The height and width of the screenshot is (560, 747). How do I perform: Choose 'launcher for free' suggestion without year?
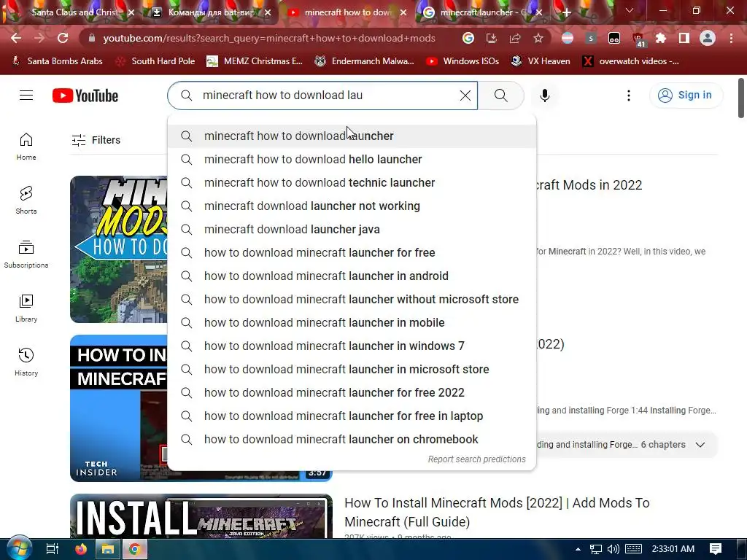point(352,252)
